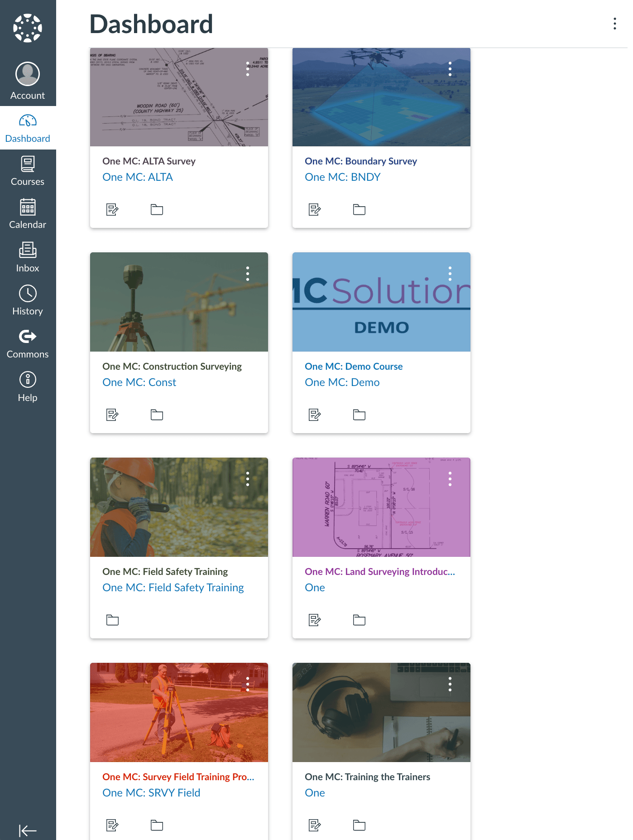Click Files folder icon on Field Safety Training card

point(112,620)
